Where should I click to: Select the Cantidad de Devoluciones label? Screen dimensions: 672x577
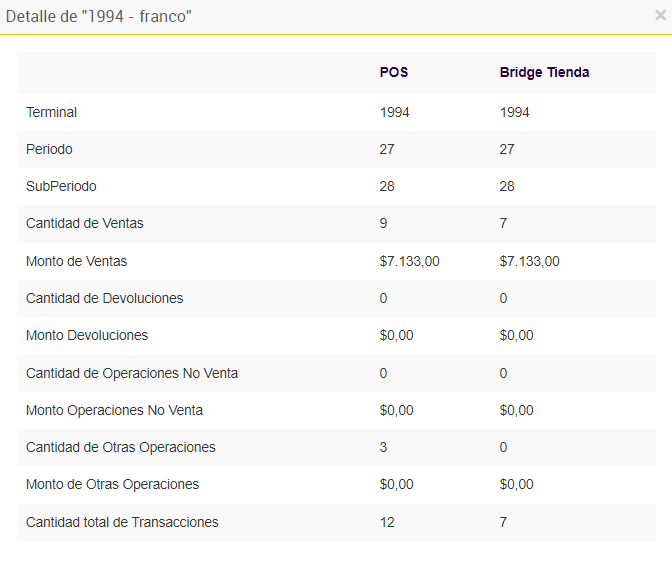(105, 298)
